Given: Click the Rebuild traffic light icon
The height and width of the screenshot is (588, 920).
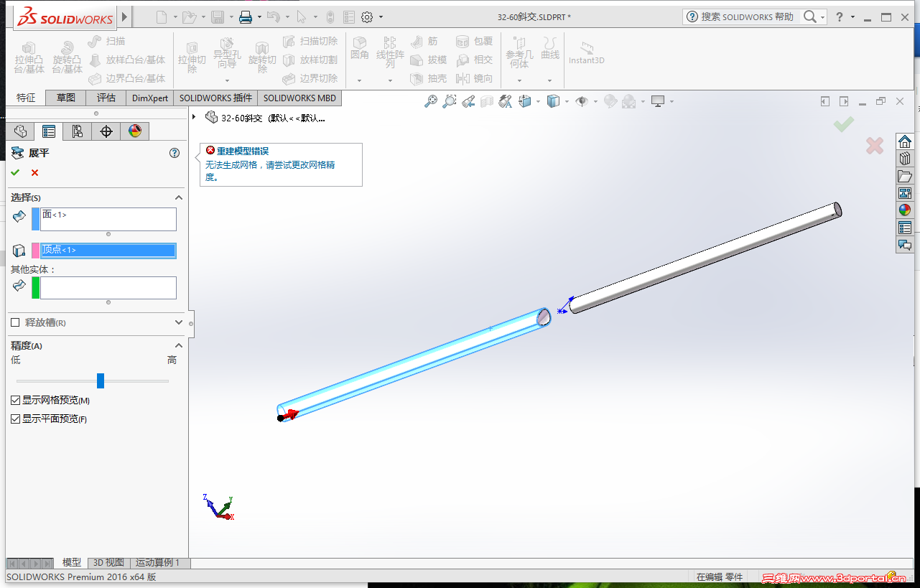Looking at the screenshot, I should tap(330, 17).
